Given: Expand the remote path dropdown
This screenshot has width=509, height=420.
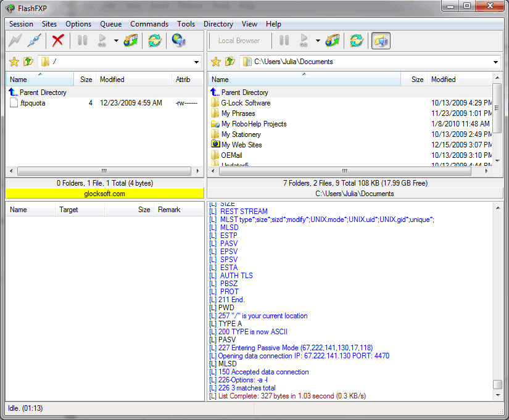Looking at the screenshot, I should pyautogui.click(x=197, y=62).
